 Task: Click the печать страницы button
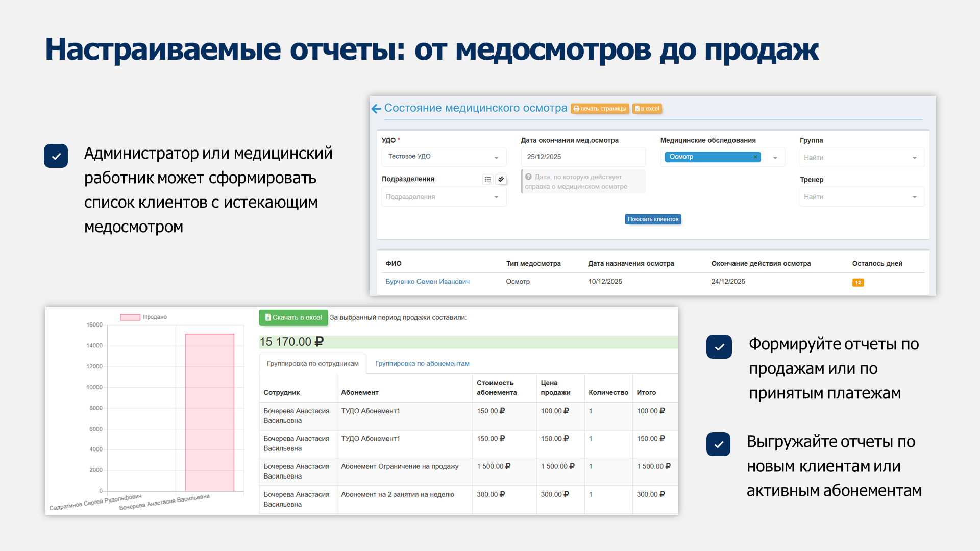pos(600,109)
